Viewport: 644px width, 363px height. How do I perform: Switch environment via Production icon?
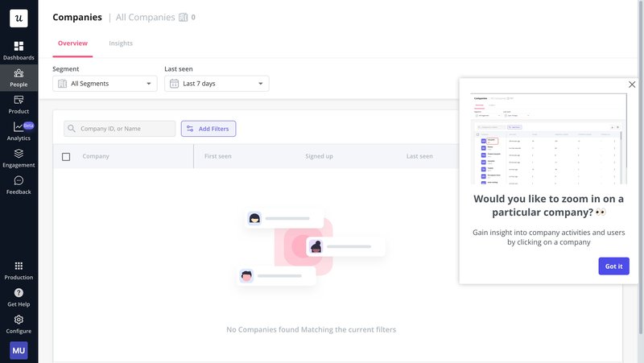[19, 270]
